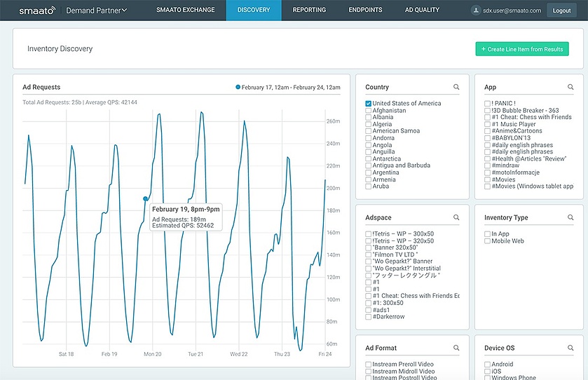588x380 pixels.
Task: Click the 'Sat 18' axis label
Action: pyautogui.click(x=67, y=354)
